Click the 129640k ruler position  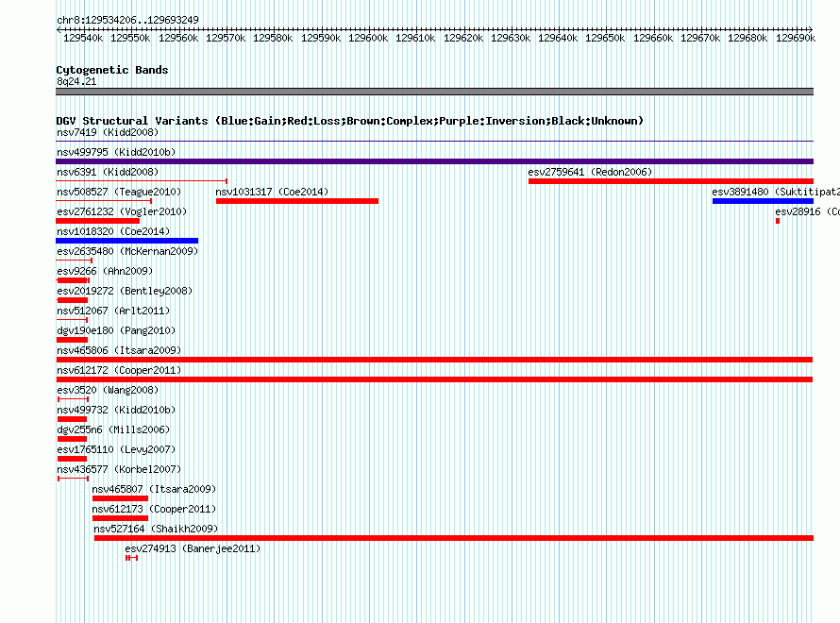pos(558,38)
